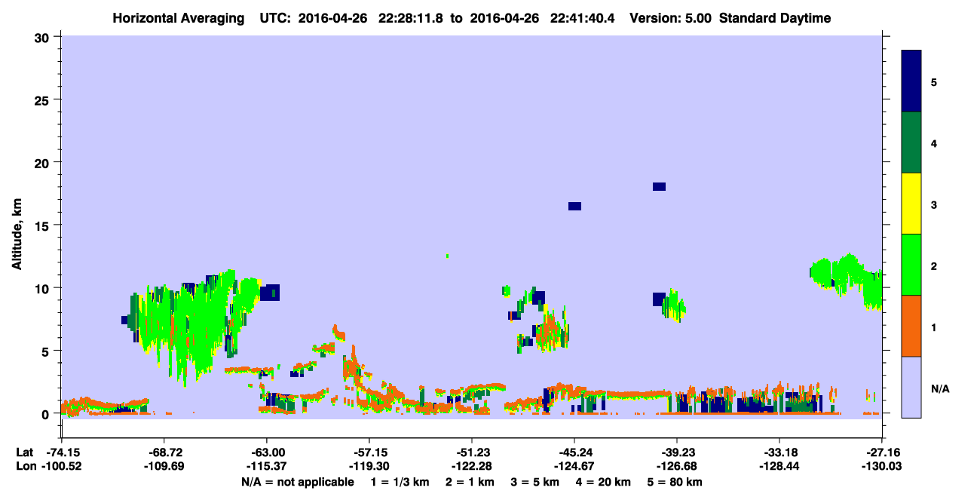
Task: Click the '5 = 80 km' legend entry
Action: [x=676, y=482]
